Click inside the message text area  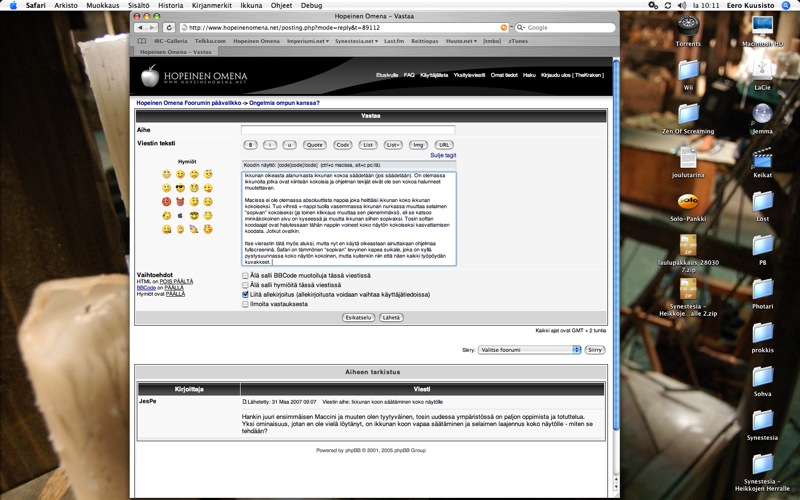(x=349, y=218)
